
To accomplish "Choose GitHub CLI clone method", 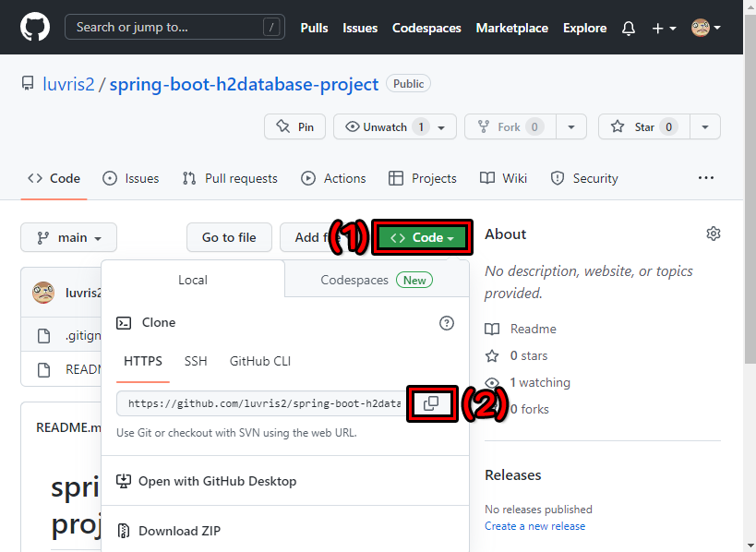I will (260, 362).
